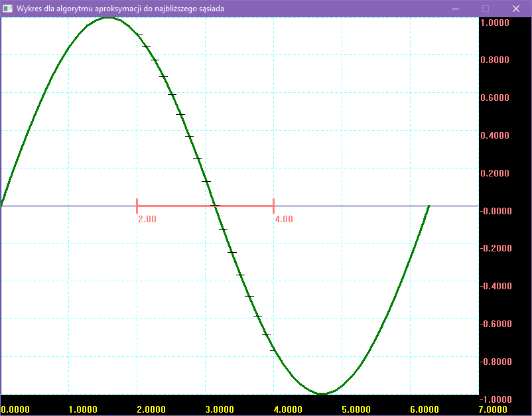This screenshot has width=532, height=416.
Task: Click the application icon in title bar
Action: coord(8,9)
